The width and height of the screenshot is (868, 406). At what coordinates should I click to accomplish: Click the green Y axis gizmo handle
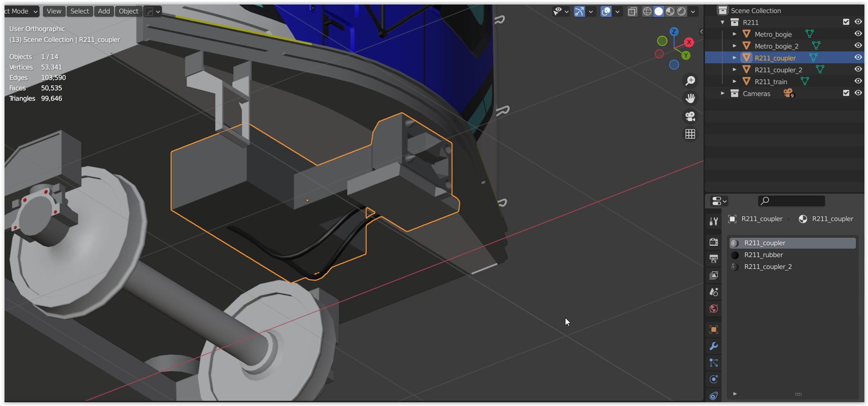686,55
